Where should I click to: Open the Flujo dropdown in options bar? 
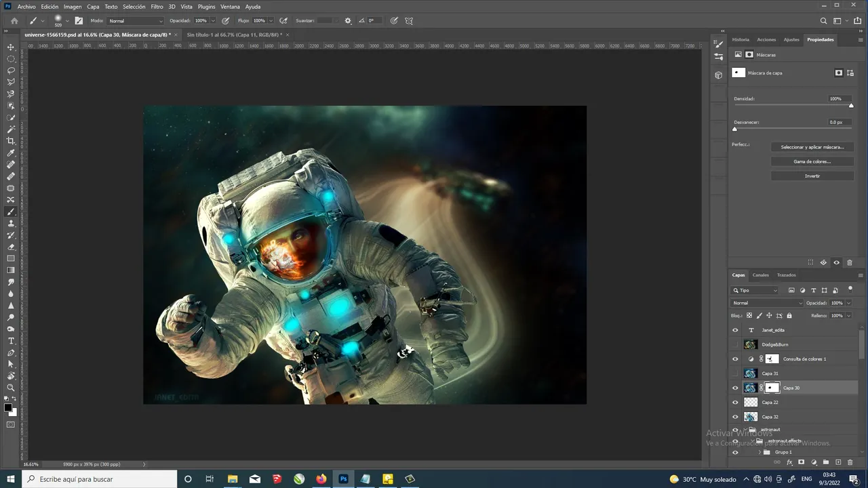271,21
